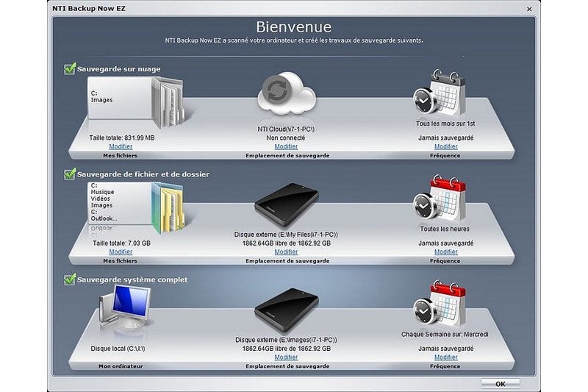Screen dimensions: 588x392
Task: Click Modifier under Taille totale: 831.99 MB
Action: click(121, 146)
